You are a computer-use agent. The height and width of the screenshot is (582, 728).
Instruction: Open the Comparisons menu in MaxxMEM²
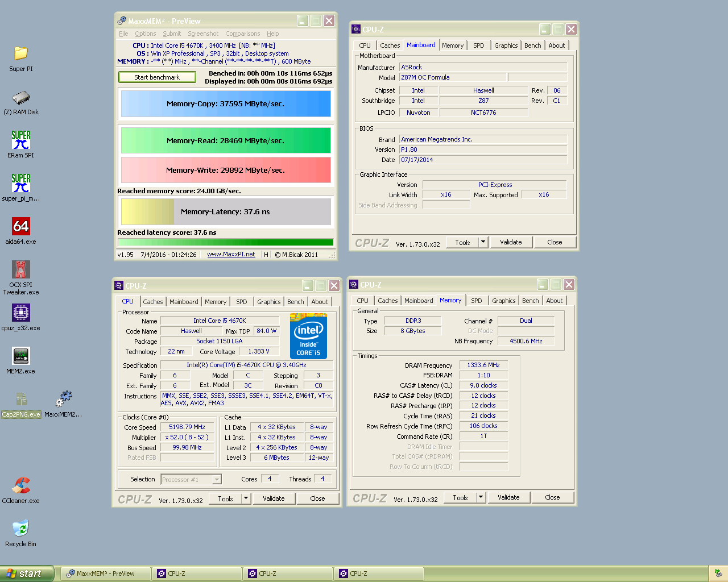tap(242, 34)
